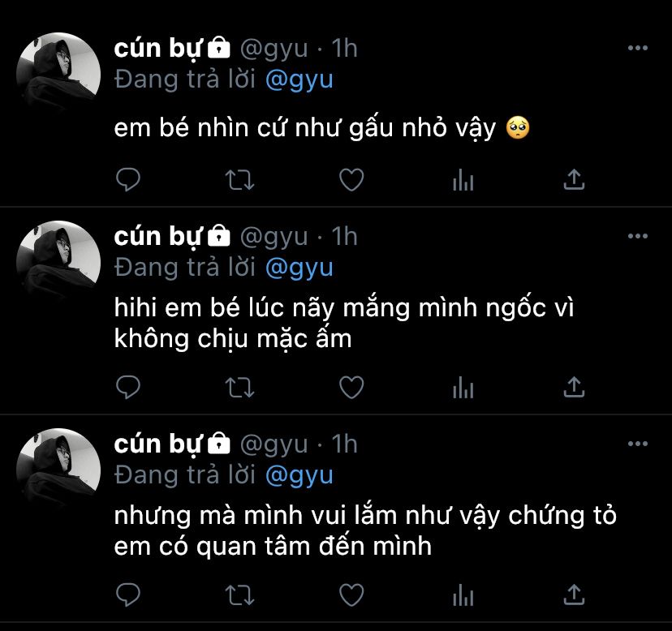Open the @gyu mention link in third tweet
Viewport: 672px width, 631px height.
[299, 475]
